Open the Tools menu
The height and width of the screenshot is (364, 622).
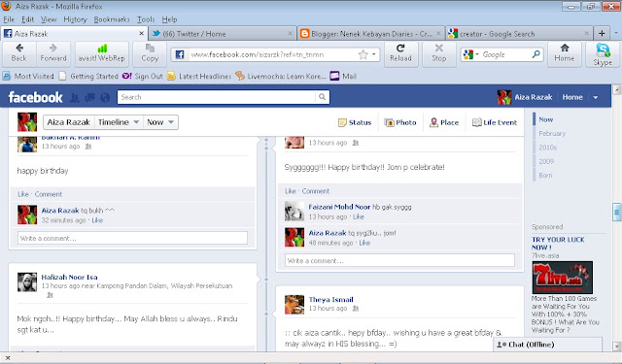(146, 19)
